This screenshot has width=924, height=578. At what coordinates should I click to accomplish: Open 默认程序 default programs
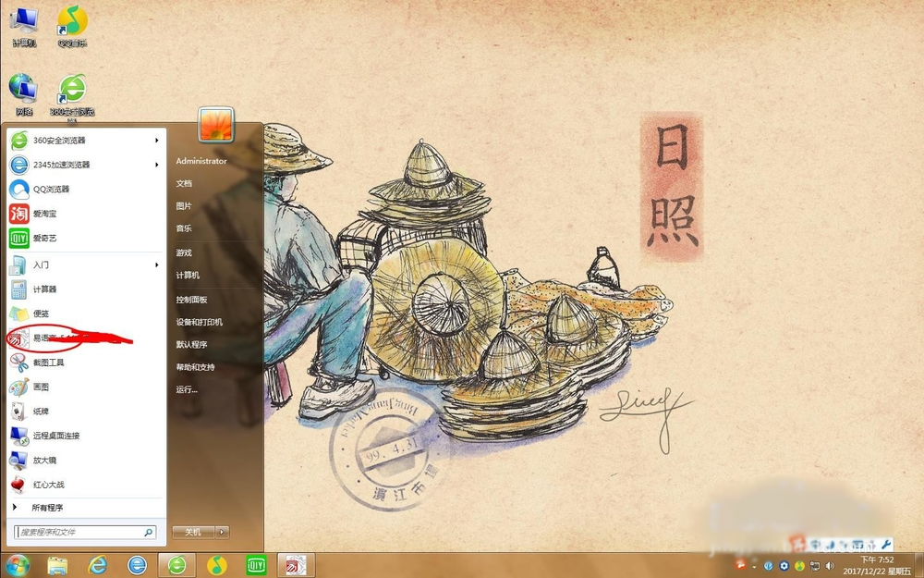click(x=191, y=344)
